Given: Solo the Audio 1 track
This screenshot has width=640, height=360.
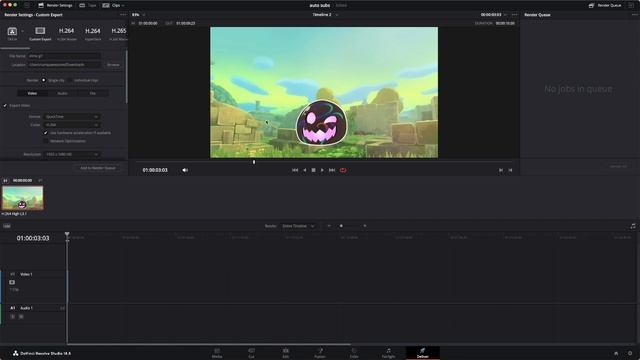Looking at the screenshot, I should (12, 316).
